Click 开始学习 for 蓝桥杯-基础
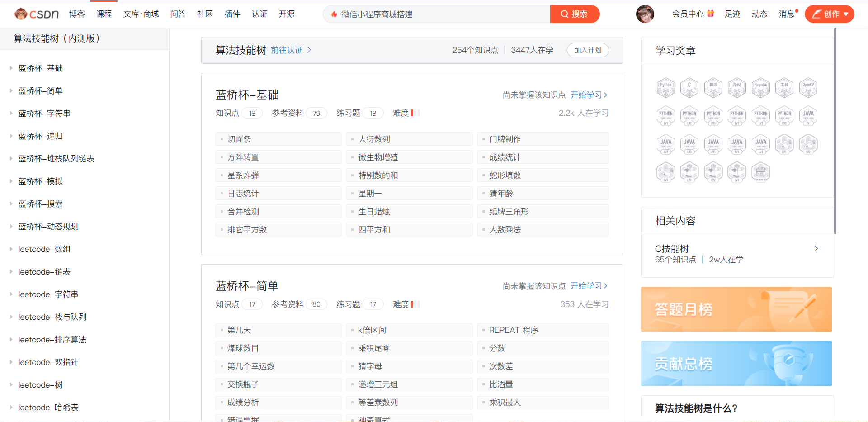 (x=589, y=95)
